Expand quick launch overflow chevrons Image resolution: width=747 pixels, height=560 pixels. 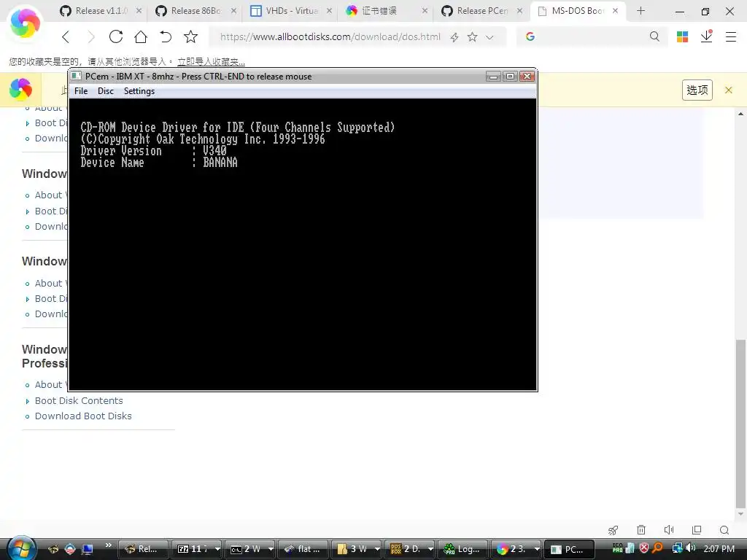[x=109, y=545]
